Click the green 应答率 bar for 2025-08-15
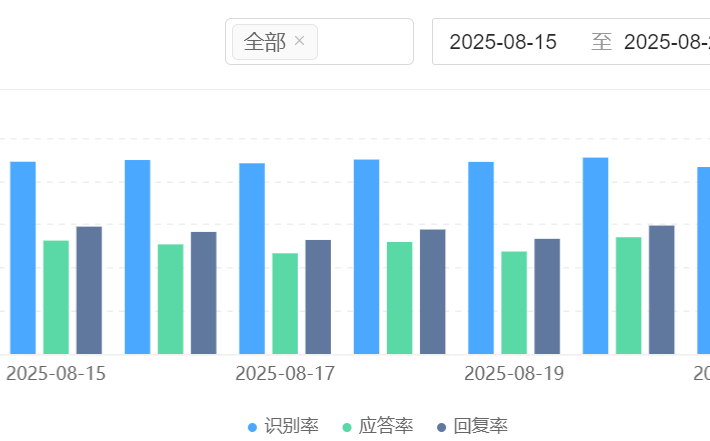 [56, 297]
